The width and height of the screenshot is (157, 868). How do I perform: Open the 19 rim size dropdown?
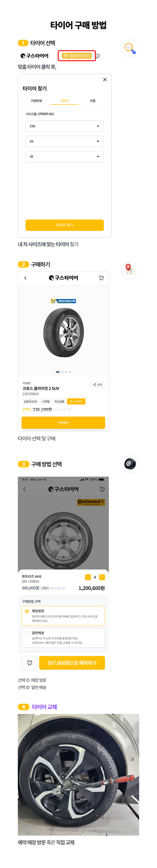pyautogui.click(x=64, y=156)
